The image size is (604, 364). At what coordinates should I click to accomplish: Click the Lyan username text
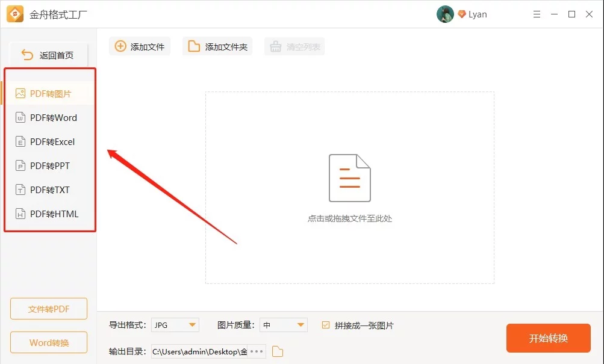[x=478, y=14]
